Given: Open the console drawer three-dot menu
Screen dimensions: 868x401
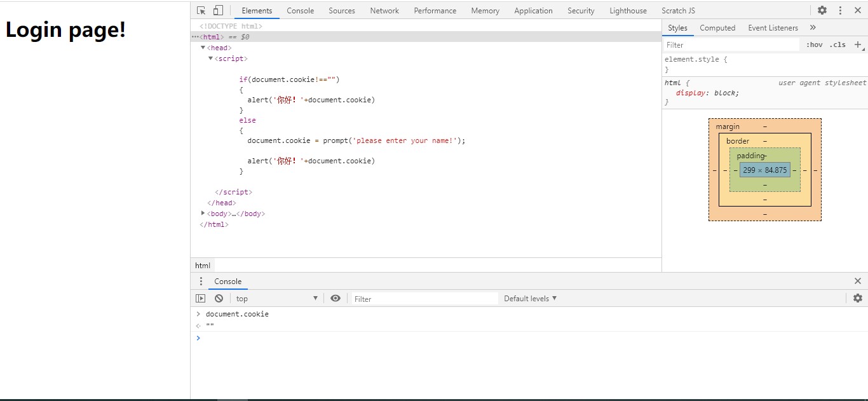Looking at the screenshot, I should coord(201,282).
